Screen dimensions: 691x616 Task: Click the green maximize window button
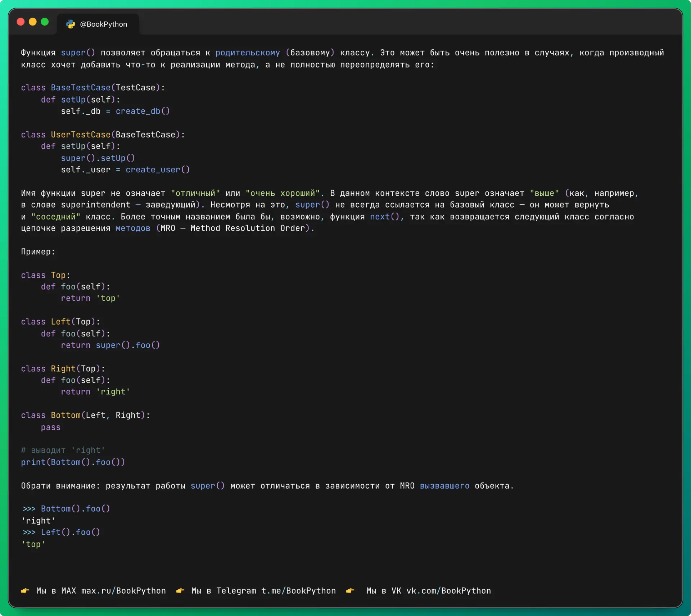(x=45, y=22)
